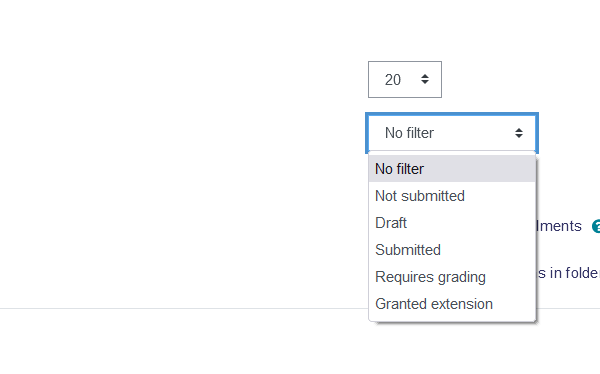Select Not submitted from the filter list
This screenshot has height=374, width=600.
[x=452, y=196]
